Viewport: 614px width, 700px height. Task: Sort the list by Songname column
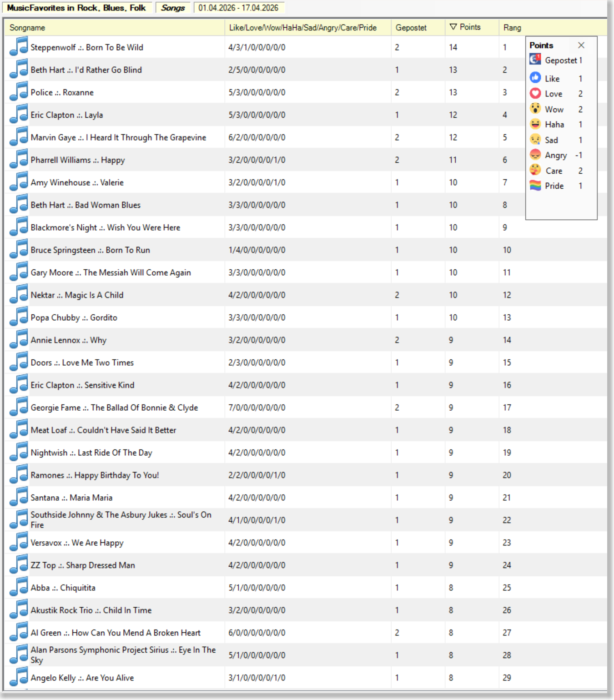pyautogui.click(x=27, y=28)
